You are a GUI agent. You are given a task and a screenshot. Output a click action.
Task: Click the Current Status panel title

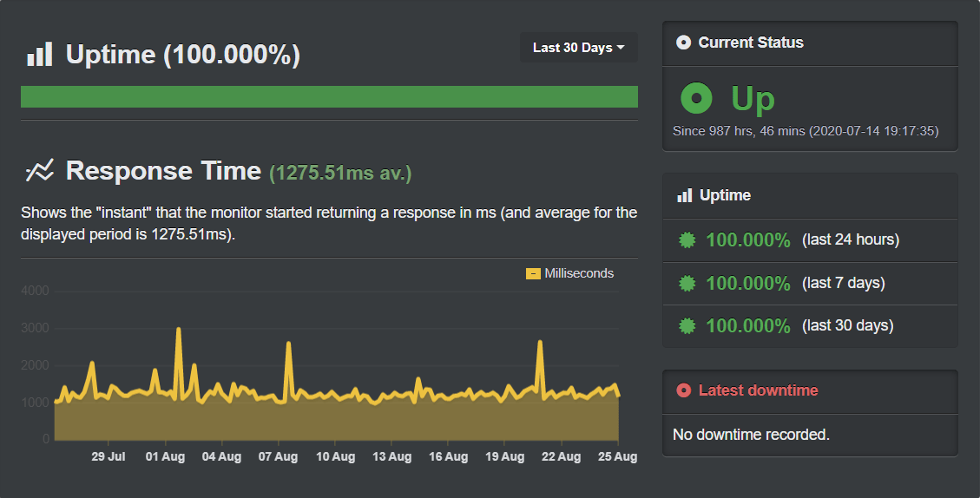point(751,43)
